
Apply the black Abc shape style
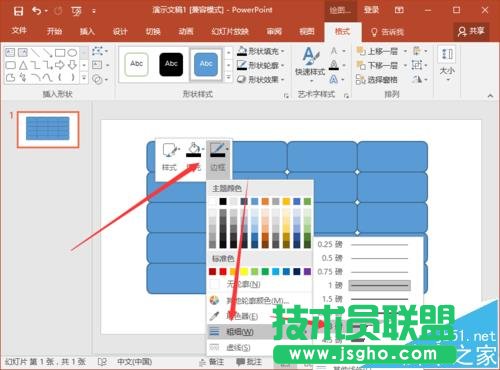[171, 64]
